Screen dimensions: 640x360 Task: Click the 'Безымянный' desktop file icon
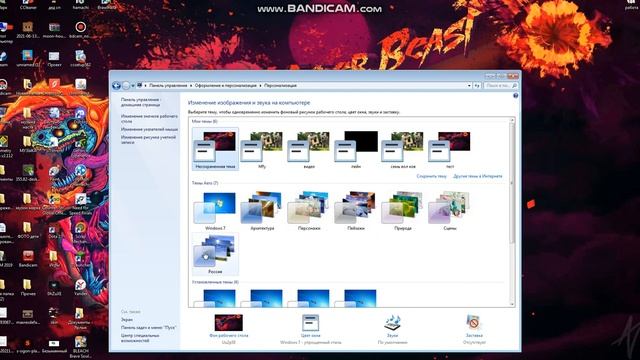coord(54,346)
